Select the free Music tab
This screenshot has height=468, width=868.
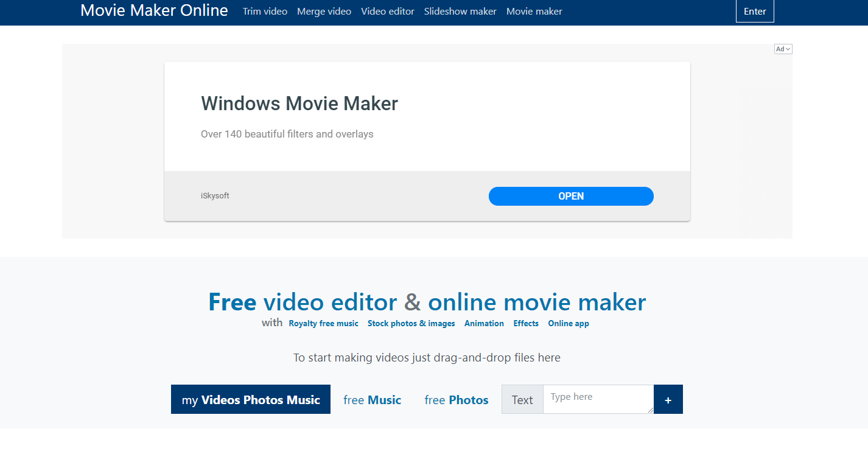click(x=372, y=400)
